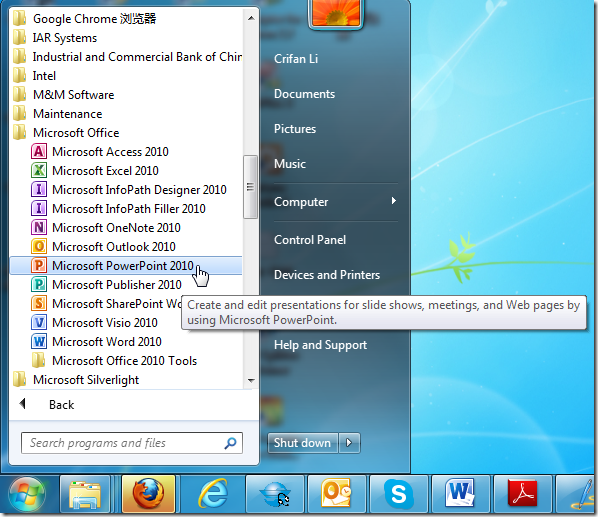Launch Microsoft Excel 2010

click(126, 170)
